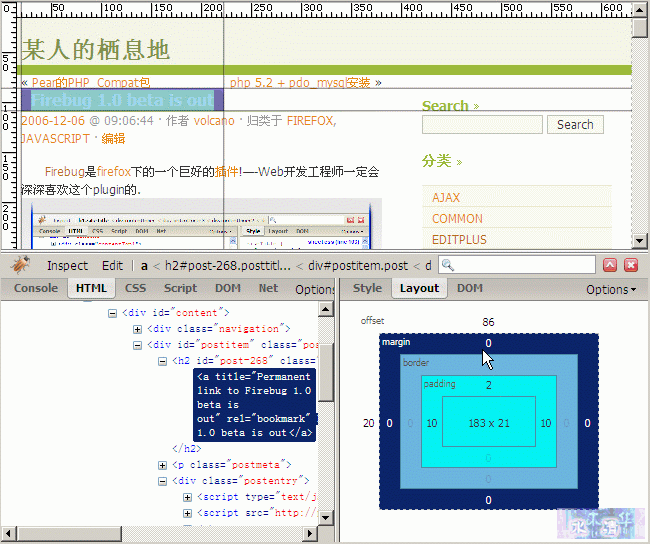The image size is (650, 544).
Task: Click the highlighted <a title="Permanent link node
Action: [x=255, y=405]
